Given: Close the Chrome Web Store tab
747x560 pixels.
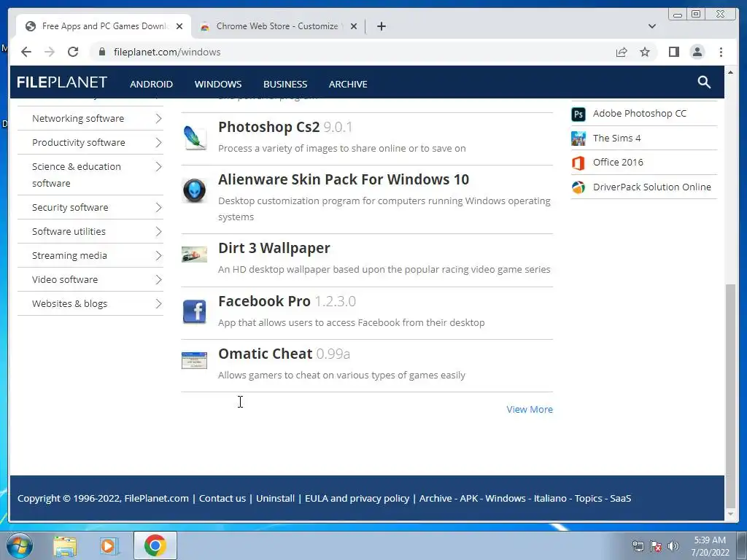Looking at the screenshot, I should (x=354, y=26).
